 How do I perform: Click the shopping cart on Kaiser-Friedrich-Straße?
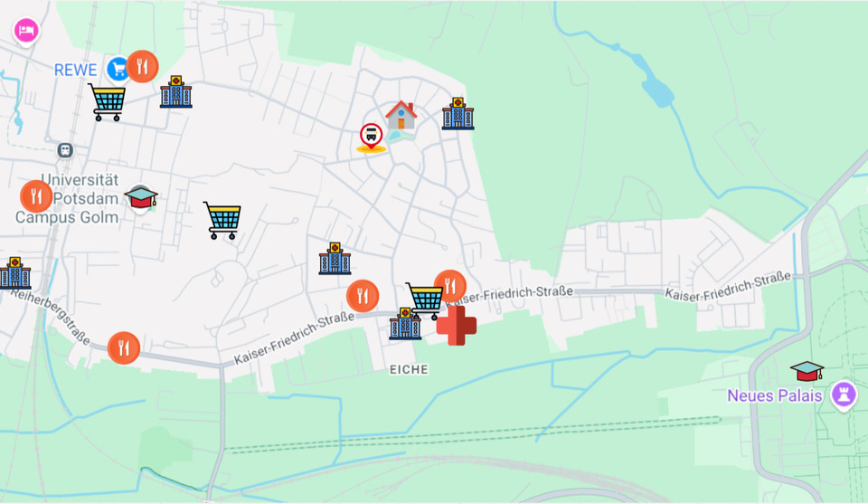425,300
